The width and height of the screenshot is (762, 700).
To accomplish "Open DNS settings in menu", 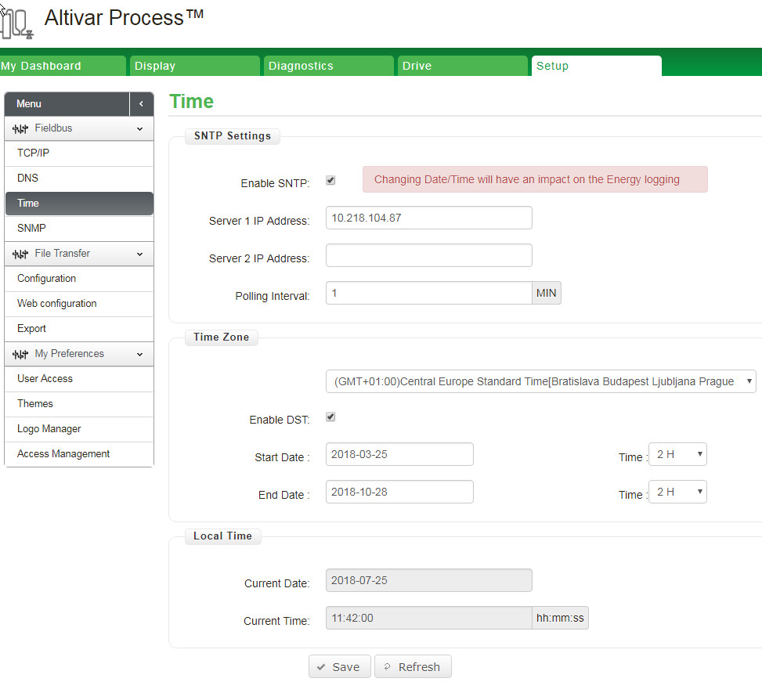I will [x=79, y=179].
